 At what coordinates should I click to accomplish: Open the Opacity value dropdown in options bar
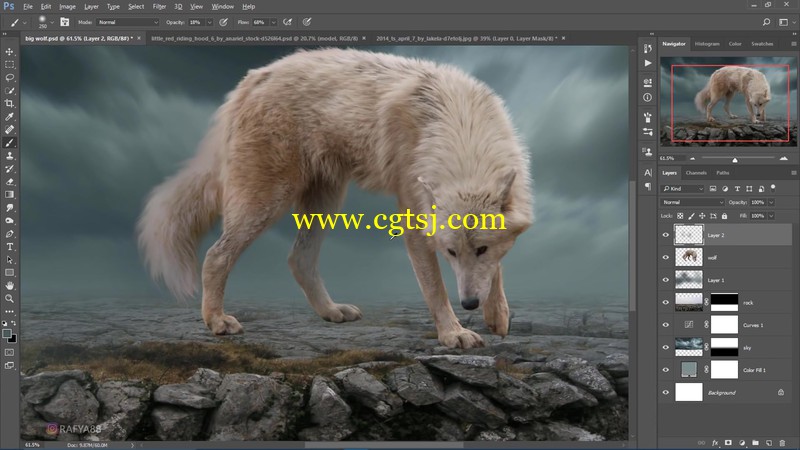point(209,22)
